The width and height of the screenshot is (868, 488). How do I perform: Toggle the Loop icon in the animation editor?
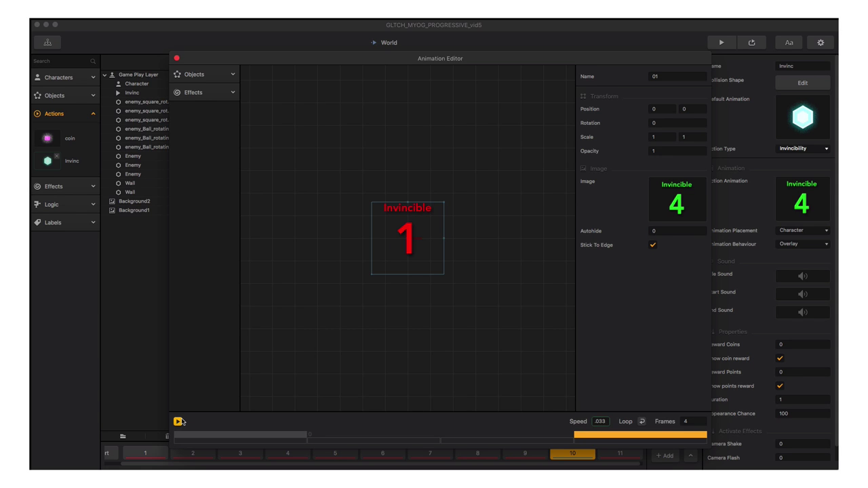click(x=642, y=422)
